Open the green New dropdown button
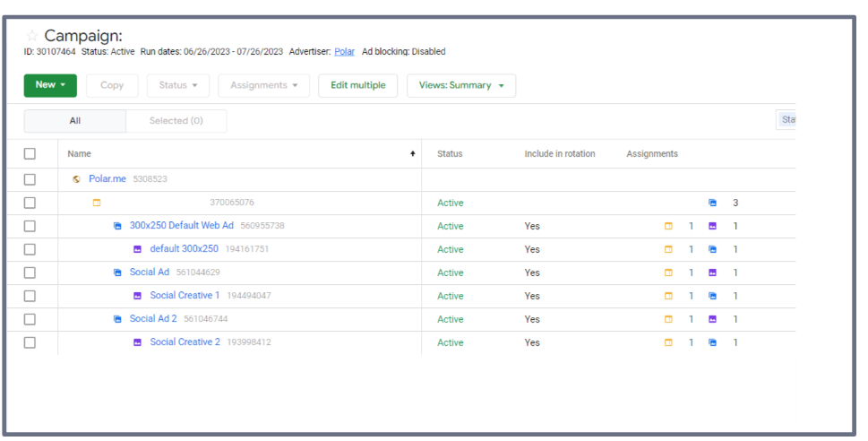 [x=50, y=85]
